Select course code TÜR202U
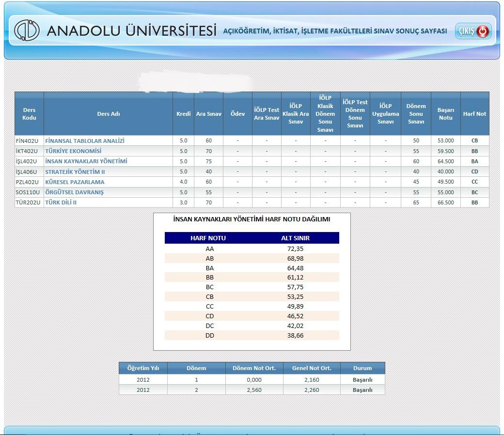 point(28,202)
